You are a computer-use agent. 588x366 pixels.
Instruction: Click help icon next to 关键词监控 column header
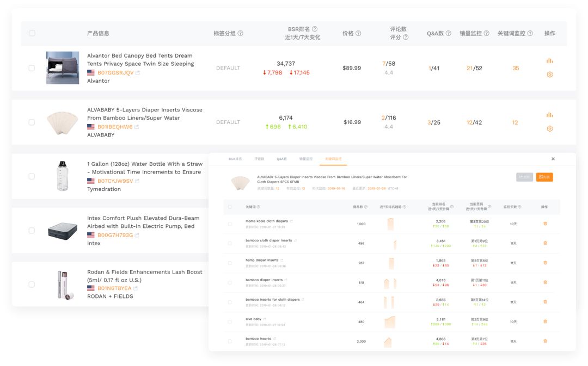[530, 33]
